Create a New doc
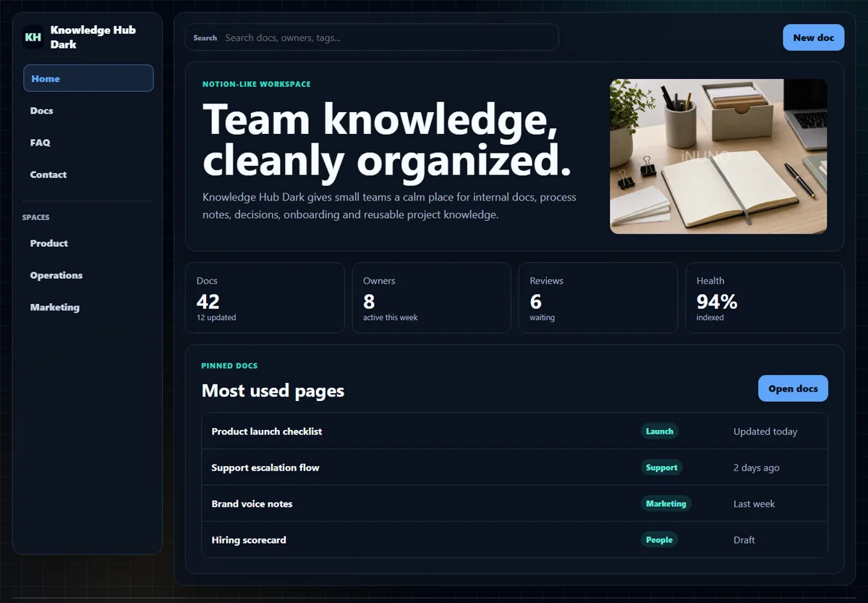868x603 pixels. [x=813, y=38]
